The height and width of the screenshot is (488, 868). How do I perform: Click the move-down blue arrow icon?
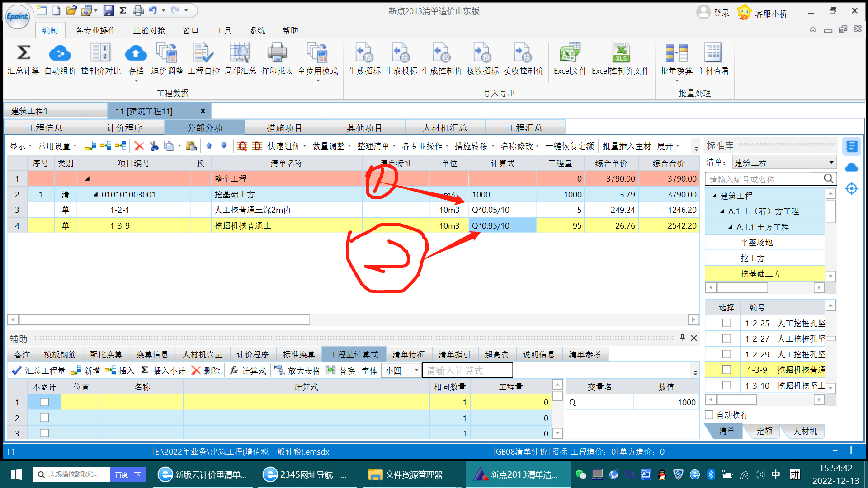[224, 145]
